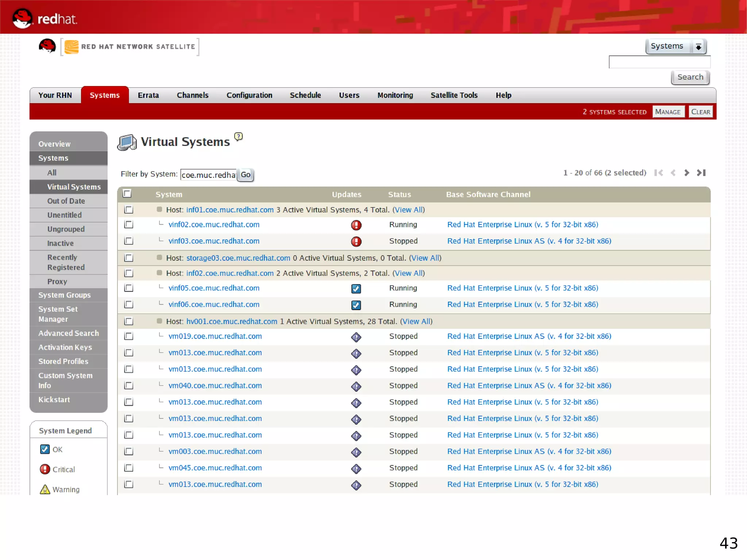Image resolution: width=747 pixels, height=560 pixels.
Task: Click the Filter by System text field
Action: tap(208, 175)
